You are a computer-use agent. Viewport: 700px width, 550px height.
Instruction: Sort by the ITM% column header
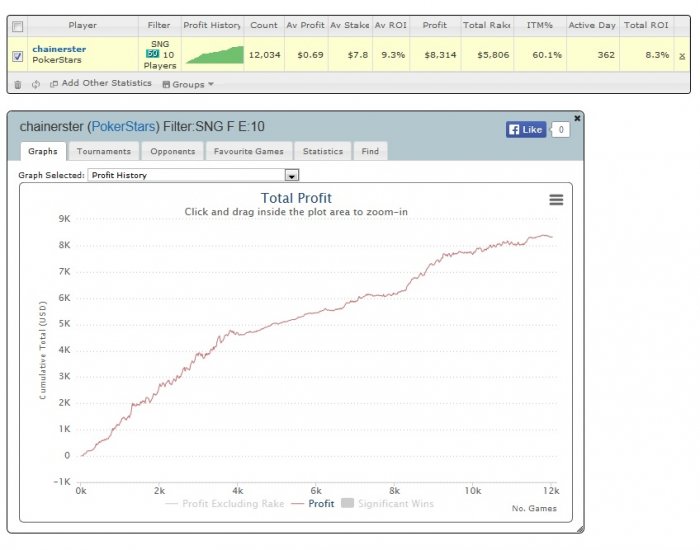[540, 25]
